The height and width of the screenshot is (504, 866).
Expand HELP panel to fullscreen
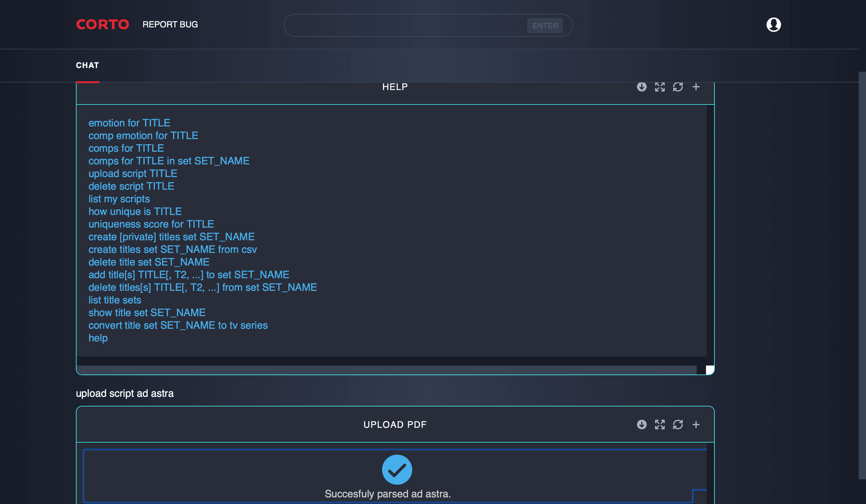coord(660,87)
